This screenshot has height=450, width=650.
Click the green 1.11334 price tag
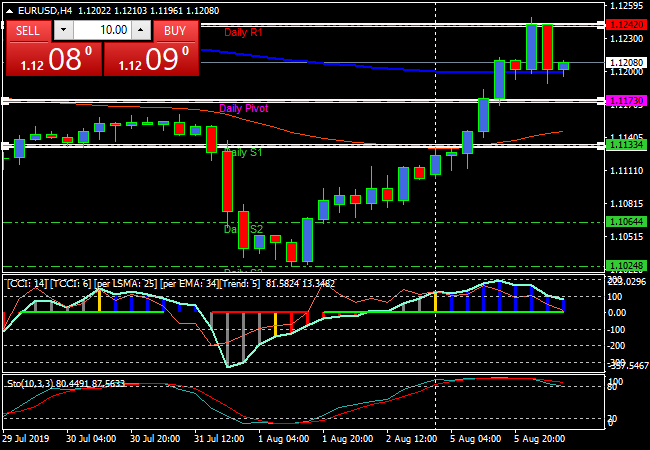click(x=625, y=146)
